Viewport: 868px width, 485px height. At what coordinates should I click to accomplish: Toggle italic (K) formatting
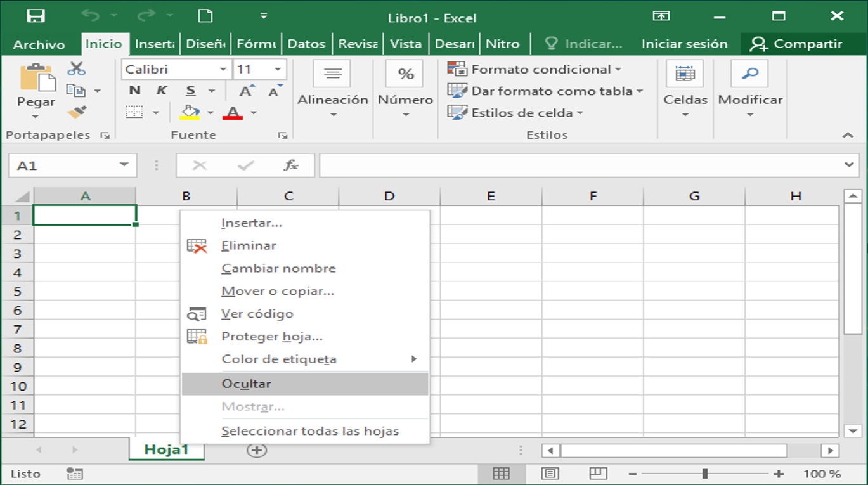162,91
